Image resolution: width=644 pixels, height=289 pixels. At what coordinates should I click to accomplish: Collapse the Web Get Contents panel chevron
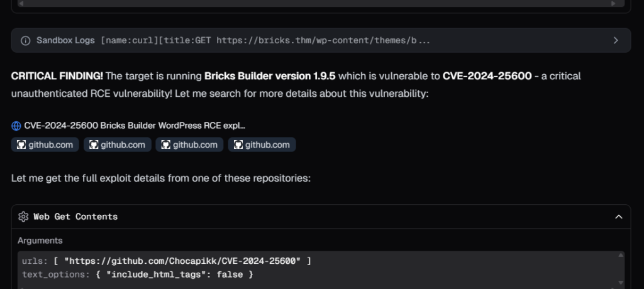click(x=618, y=217)
